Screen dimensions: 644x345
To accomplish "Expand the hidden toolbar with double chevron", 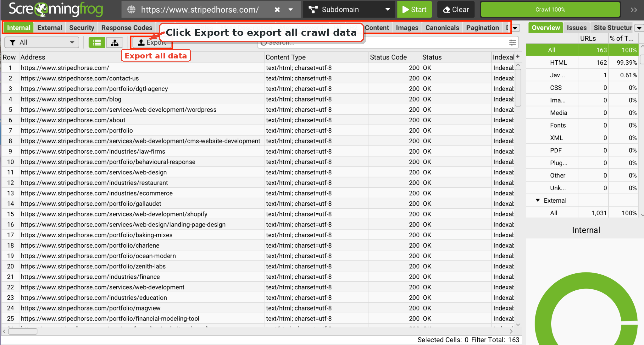I will point(634,10).
